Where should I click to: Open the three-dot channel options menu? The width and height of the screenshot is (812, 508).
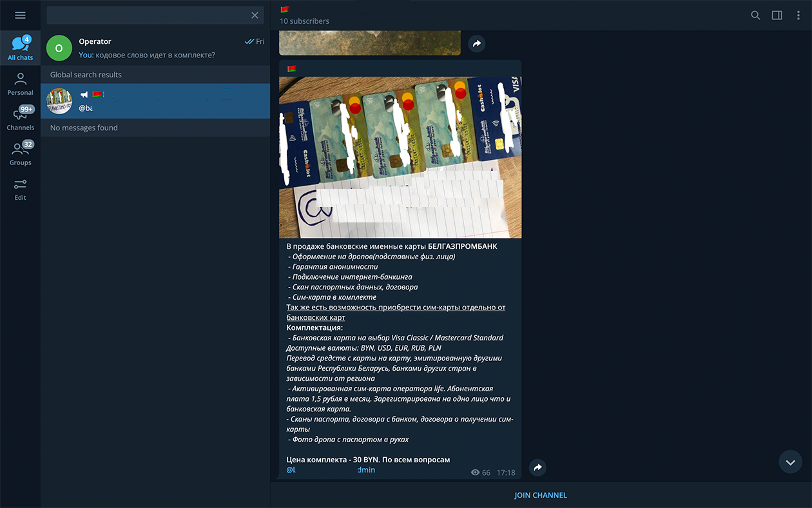point(798,15)
